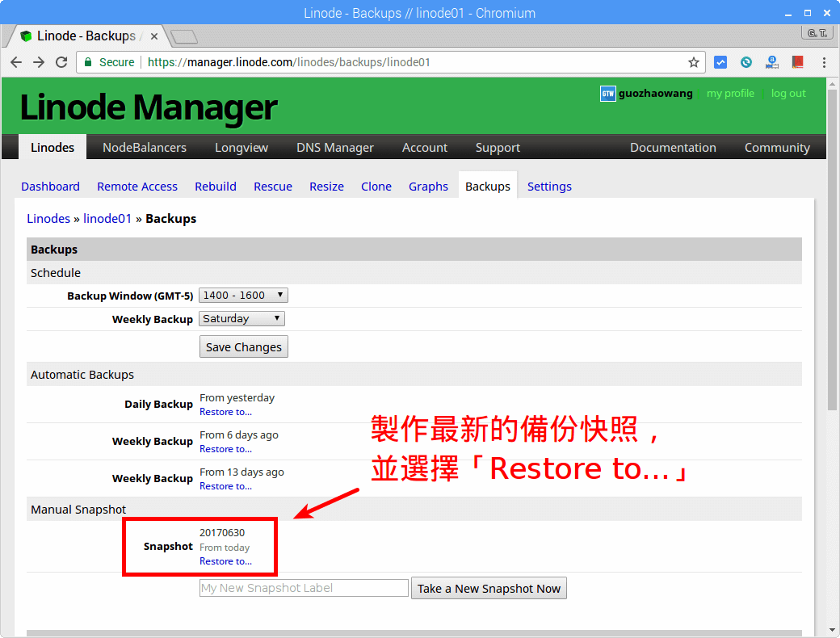Click the blue checkmark extension icon

tap(720, 62)
